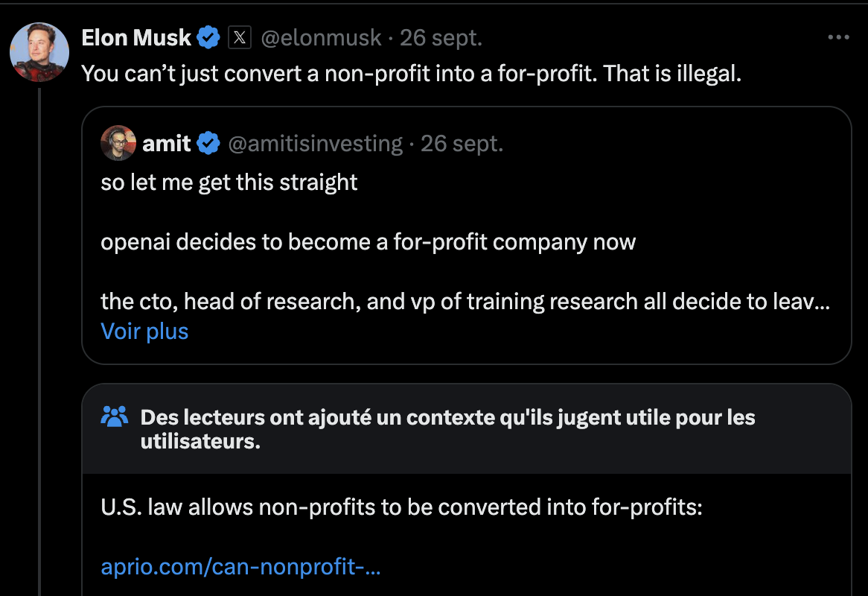
Task: Open the aprio.com/can-nonprofit link
Action: (x=240, y=566)
